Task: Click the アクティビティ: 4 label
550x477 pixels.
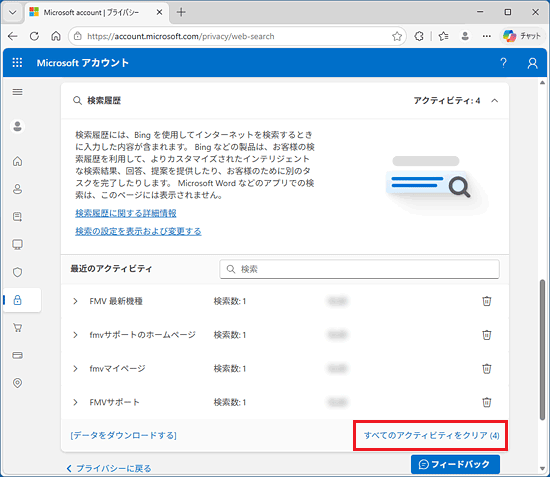Action: [x=447, y=101]
